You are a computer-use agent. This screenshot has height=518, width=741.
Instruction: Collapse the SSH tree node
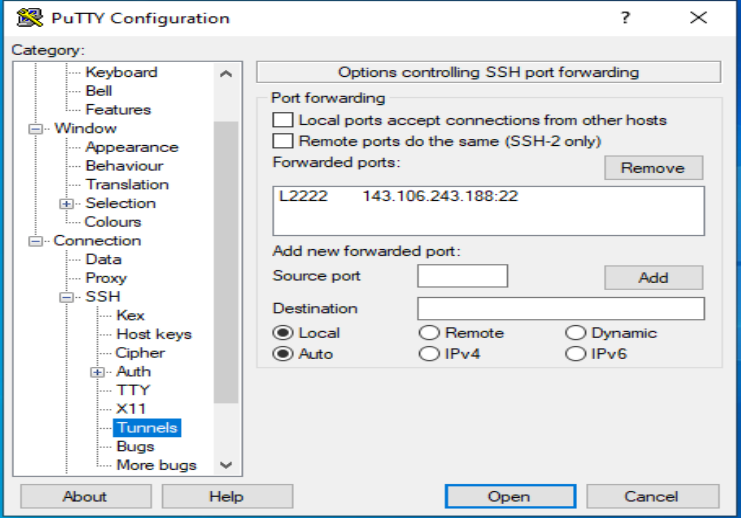[67, 297]
